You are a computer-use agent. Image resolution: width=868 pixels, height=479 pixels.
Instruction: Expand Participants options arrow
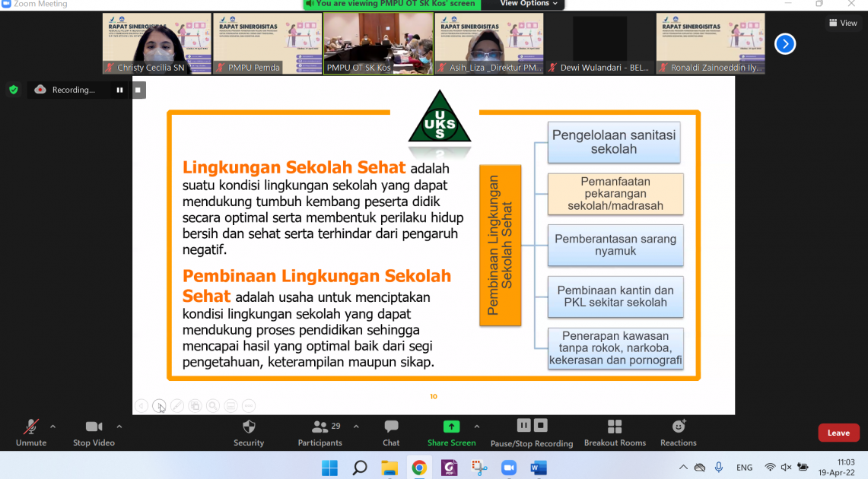[356, 427]
